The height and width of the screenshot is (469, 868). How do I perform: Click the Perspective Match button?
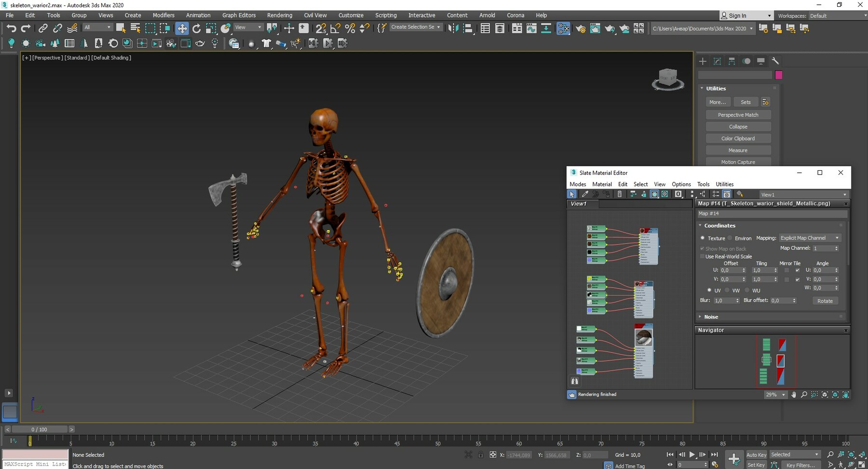[738, 114]
